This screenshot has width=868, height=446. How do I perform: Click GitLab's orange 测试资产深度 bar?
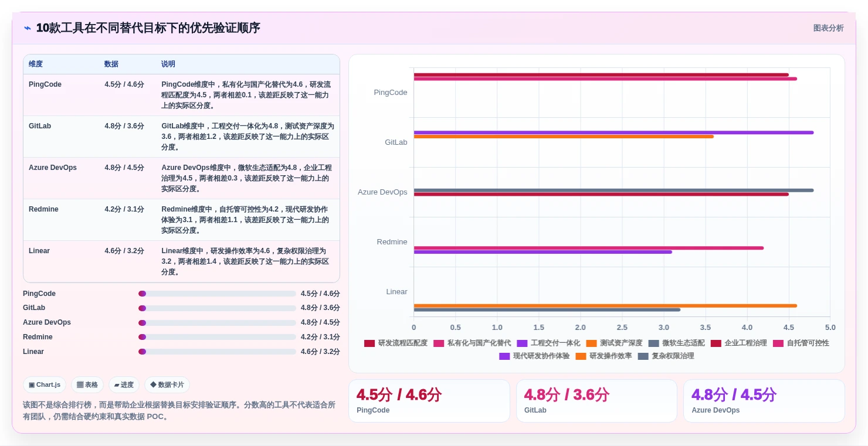tap(564, 137)
